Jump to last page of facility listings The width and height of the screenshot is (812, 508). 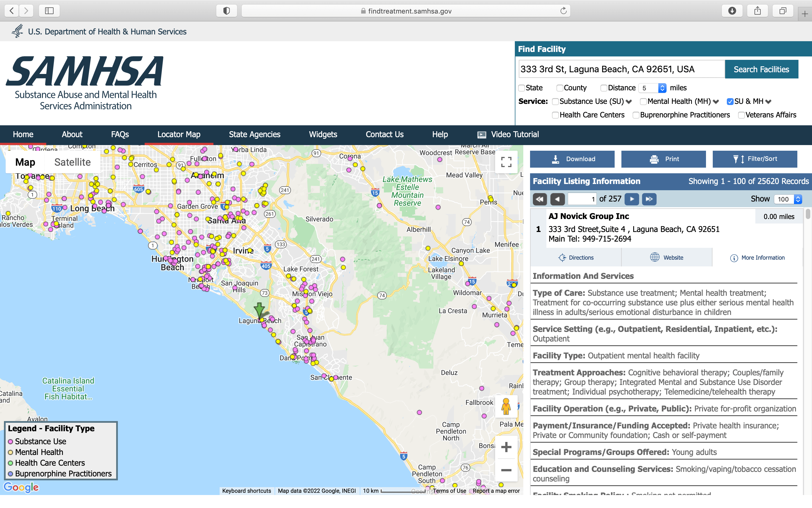[x=649, y=199]
